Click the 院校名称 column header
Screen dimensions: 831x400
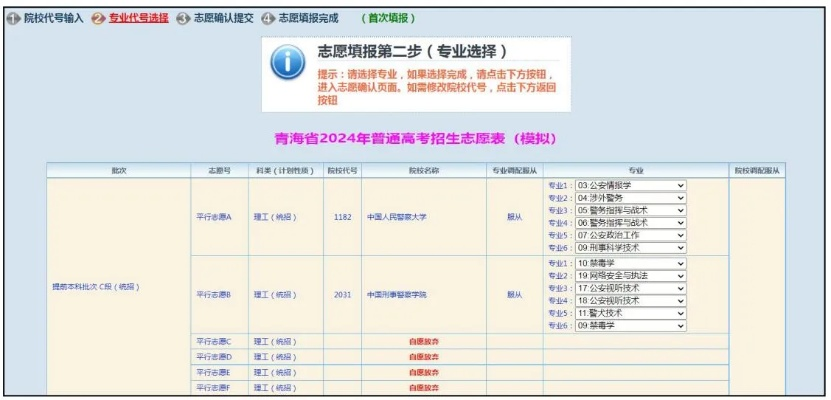(x=424, y=171)
